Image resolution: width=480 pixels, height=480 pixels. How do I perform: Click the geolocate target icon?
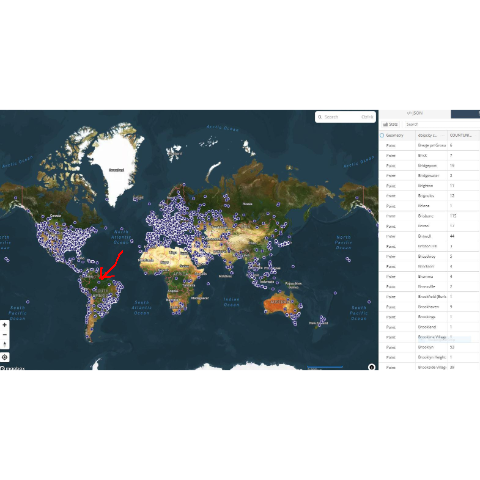coord(4,357)
